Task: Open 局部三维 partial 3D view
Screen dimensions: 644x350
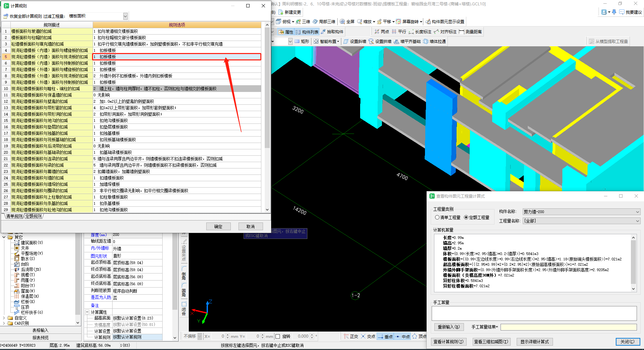Action: point(324,21)
